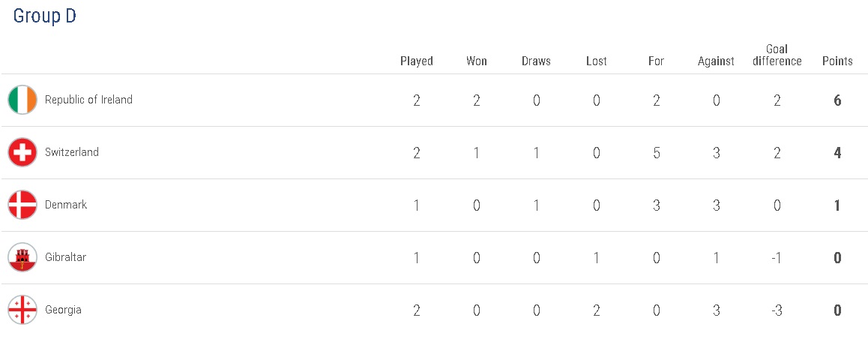
Task: Click the Played column header
Action: tap(417, 61)
